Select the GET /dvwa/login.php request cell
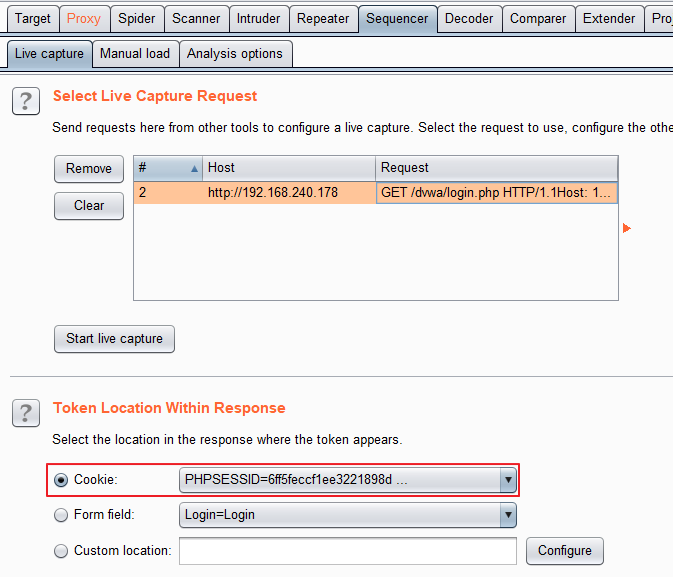The image size is (673, 577). pos(497,193)
